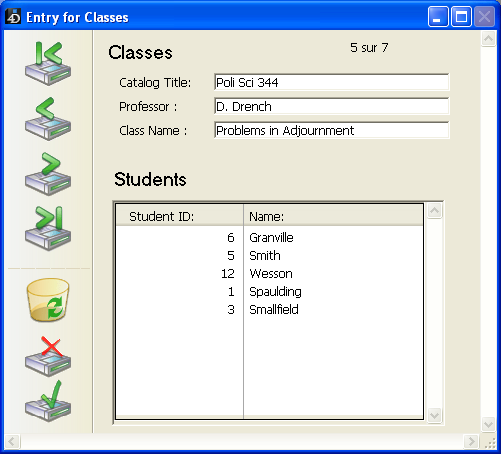The height and width of the screenshot is (454, 501).
Task: Select the Granville student row
Action: (x=269, y=238)
